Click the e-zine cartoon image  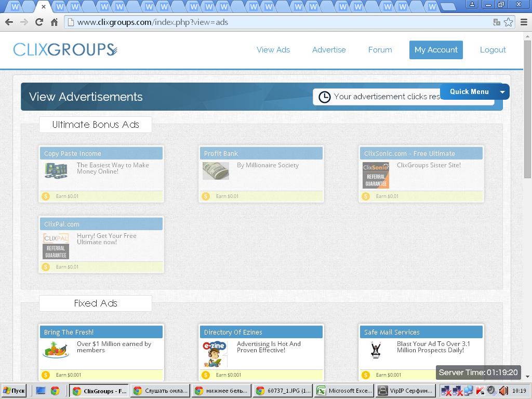point(215,354)
